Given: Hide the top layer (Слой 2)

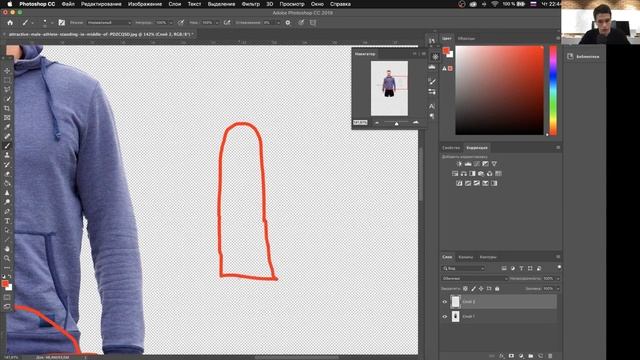Looking at the screenshot, I should (x=445, y=302).
